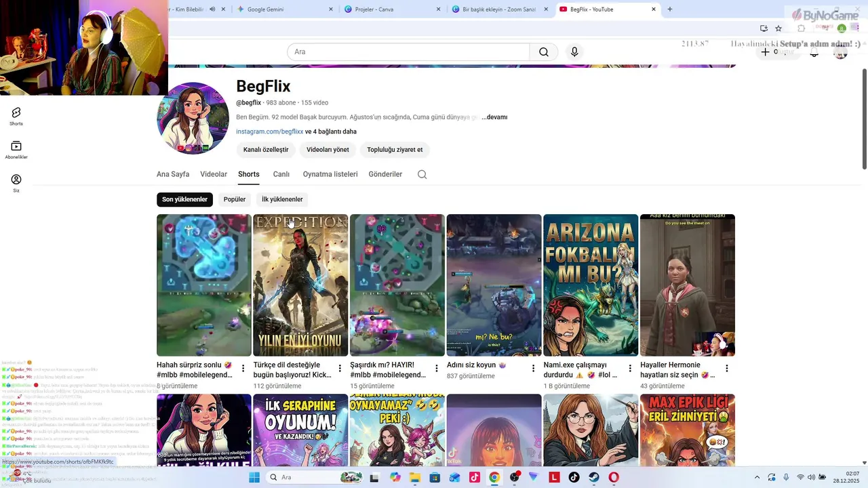Open Abonelikler in the left sidebar

point(16,150)
